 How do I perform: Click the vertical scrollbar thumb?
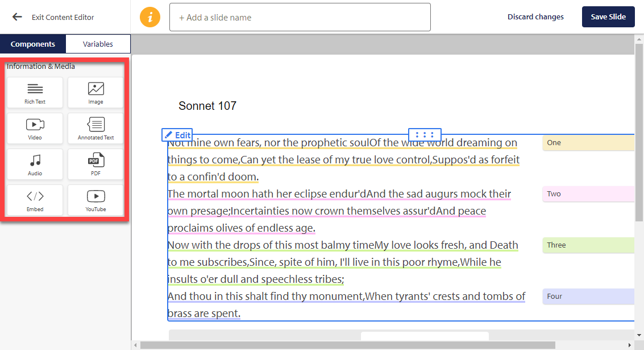coord(639,131)
